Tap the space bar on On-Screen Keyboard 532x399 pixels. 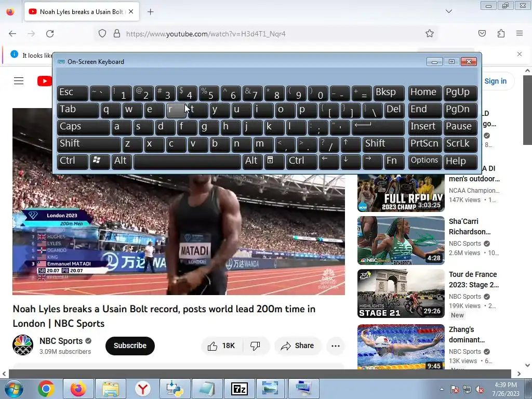(x=187, y=162)
